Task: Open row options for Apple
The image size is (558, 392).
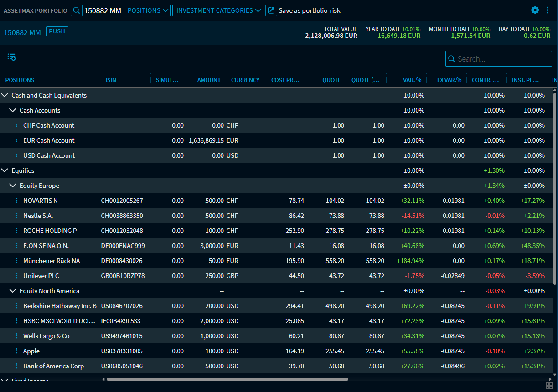Action: tap(16, 351)
